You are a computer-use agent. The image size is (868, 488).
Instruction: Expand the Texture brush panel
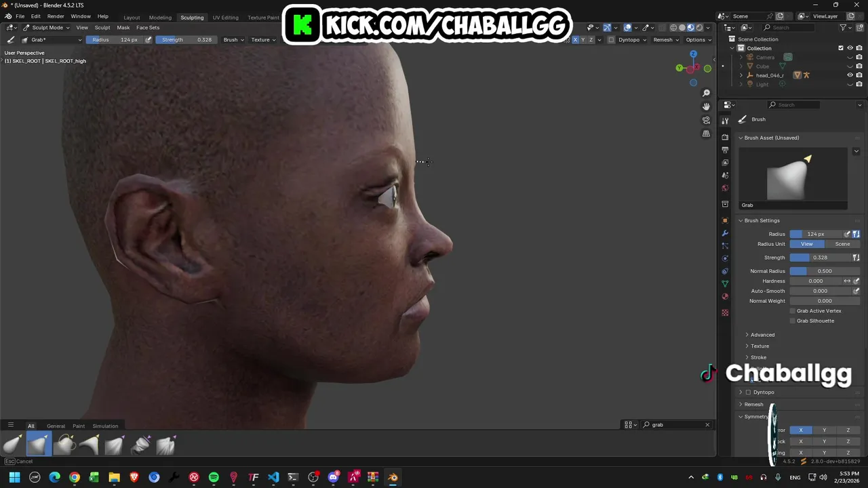[x=759, y=346]
